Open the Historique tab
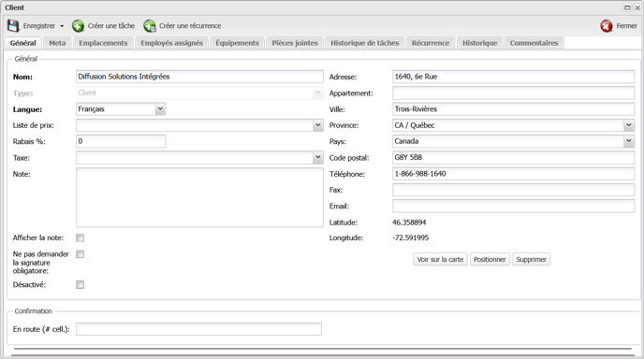Screen dimensions: 644x359 (x=479, y=43)
